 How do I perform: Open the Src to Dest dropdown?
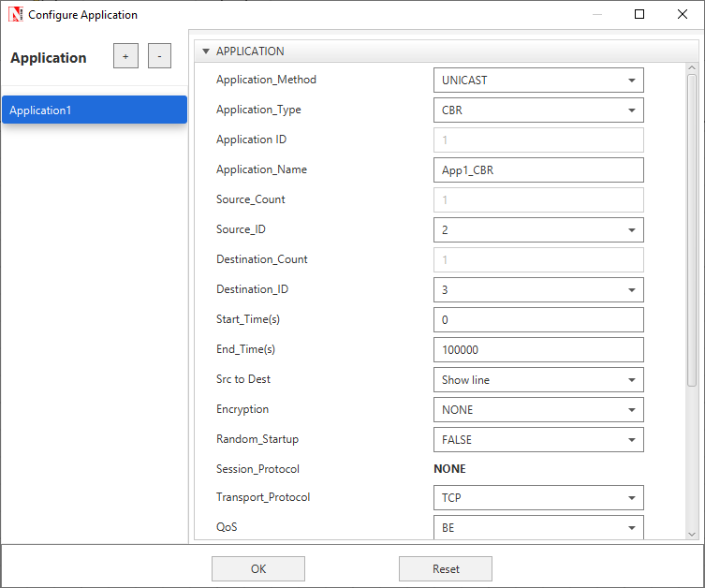pyautogui.click(x=538, y=379)
